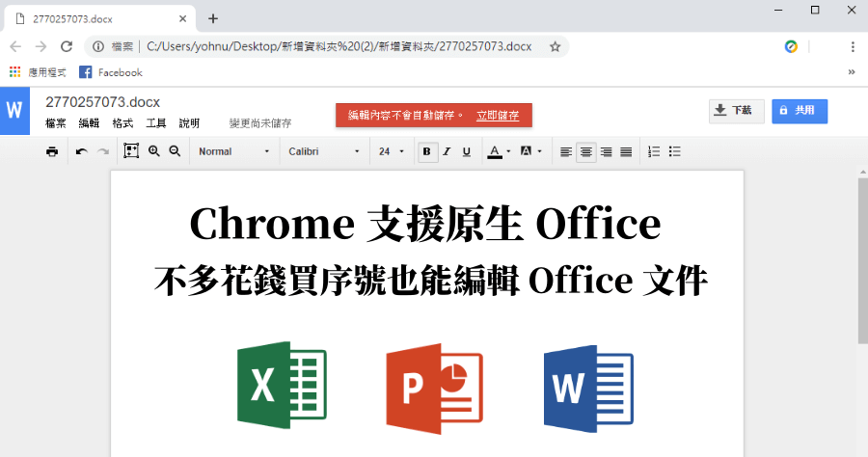The width and height of the screenshot is (868, 457).
Task: Open the 編輯 menu
Action: pos(89,123)
